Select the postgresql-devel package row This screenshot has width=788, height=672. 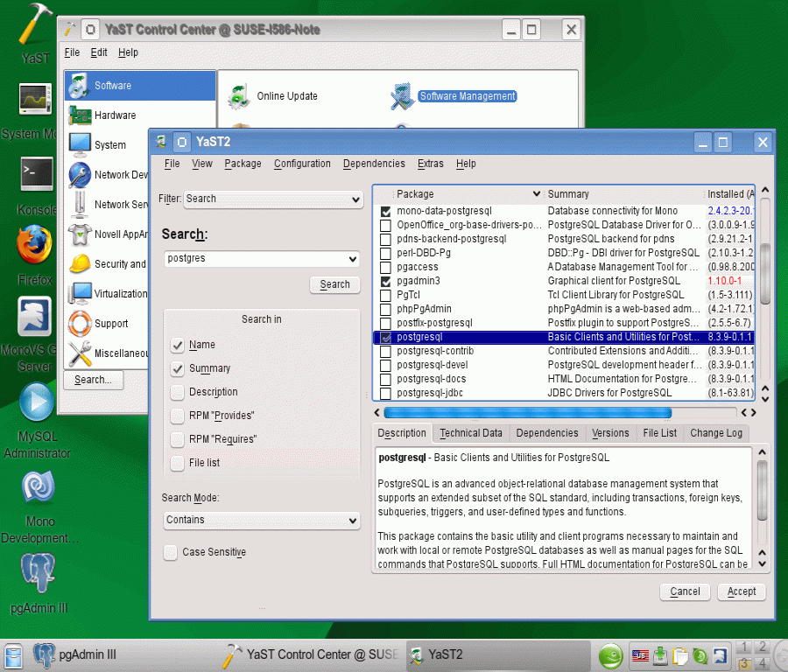point(564,365)
